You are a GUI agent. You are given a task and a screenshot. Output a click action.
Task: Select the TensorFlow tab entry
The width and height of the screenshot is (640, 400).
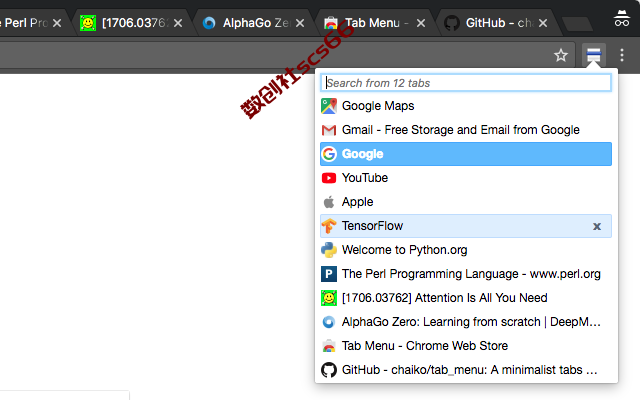pos(466,226)
